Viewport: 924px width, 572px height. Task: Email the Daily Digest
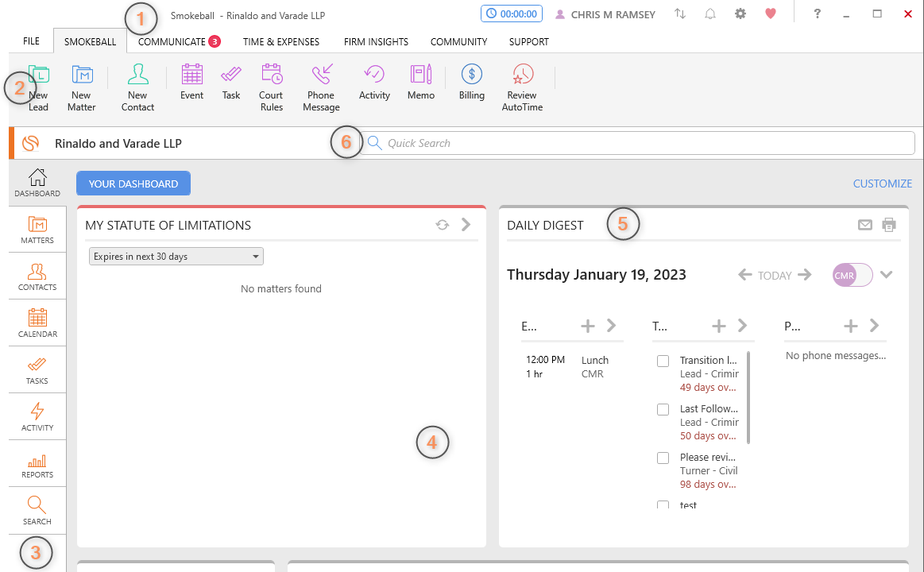pyautogui.click(x=864, y=225)
